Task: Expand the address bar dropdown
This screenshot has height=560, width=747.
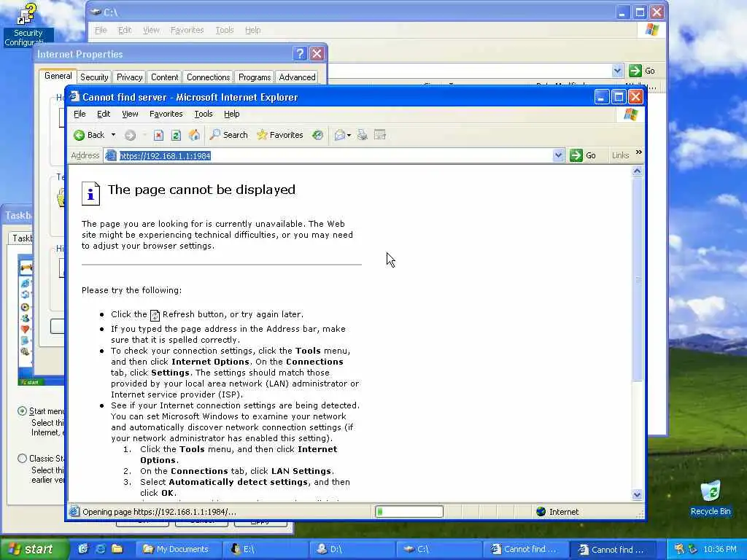Action: tap(558, 155)
